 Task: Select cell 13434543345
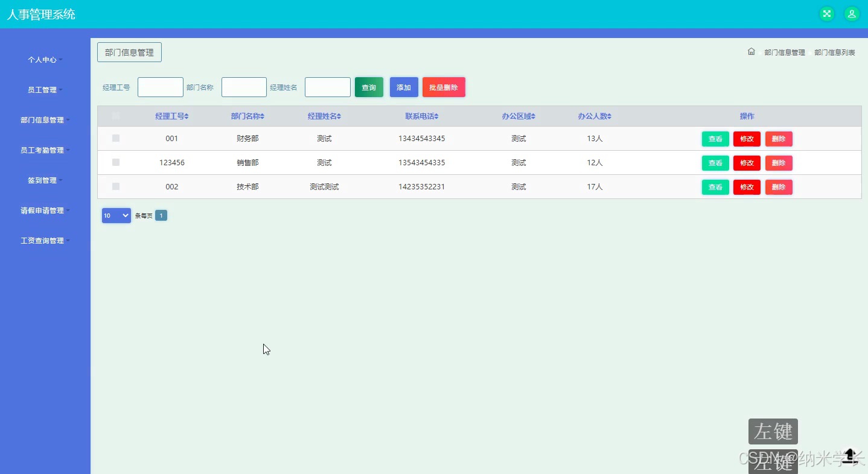422,139
